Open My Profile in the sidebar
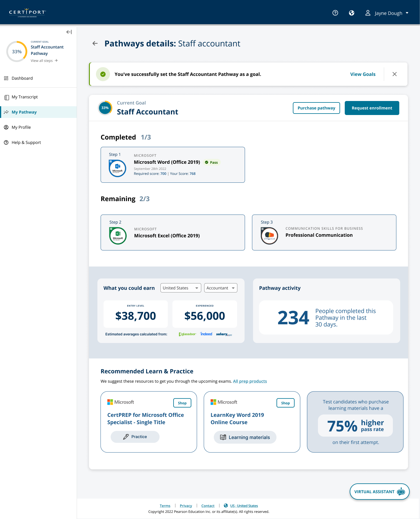This screenshot has height=519, width=420. pos(38,127)
